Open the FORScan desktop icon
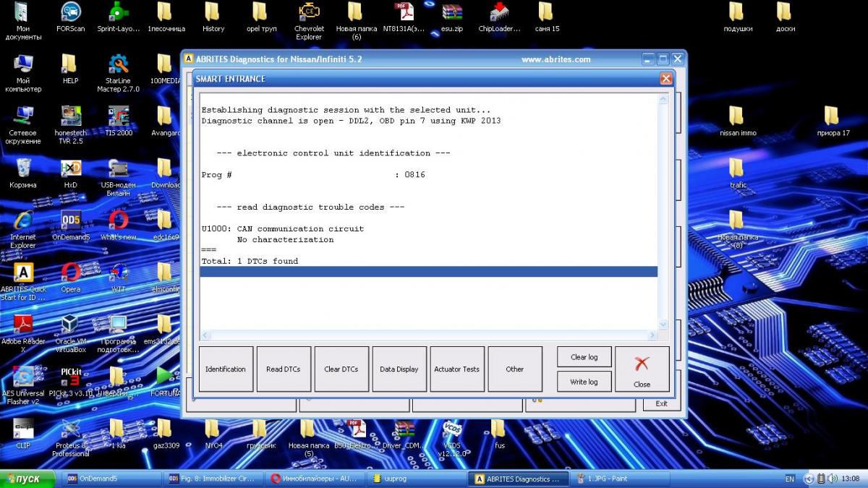The width and height of the screenshot is (868, 488). pyautogui.click(x=70, y=18)
